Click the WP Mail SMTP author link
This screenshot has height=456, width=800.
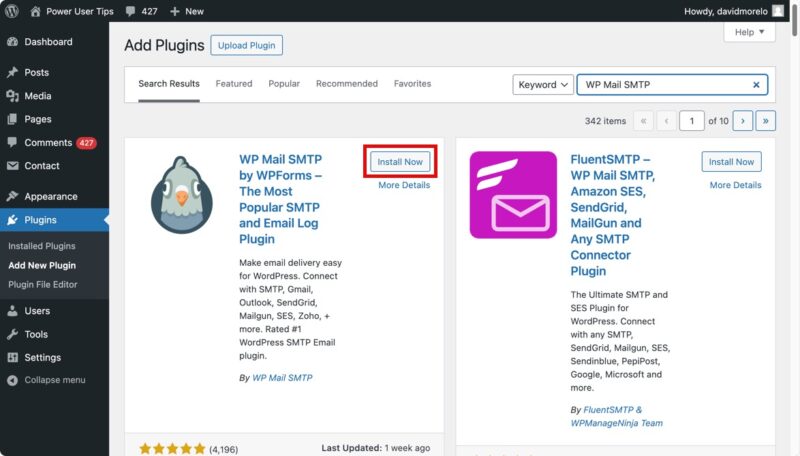point(282,378)
